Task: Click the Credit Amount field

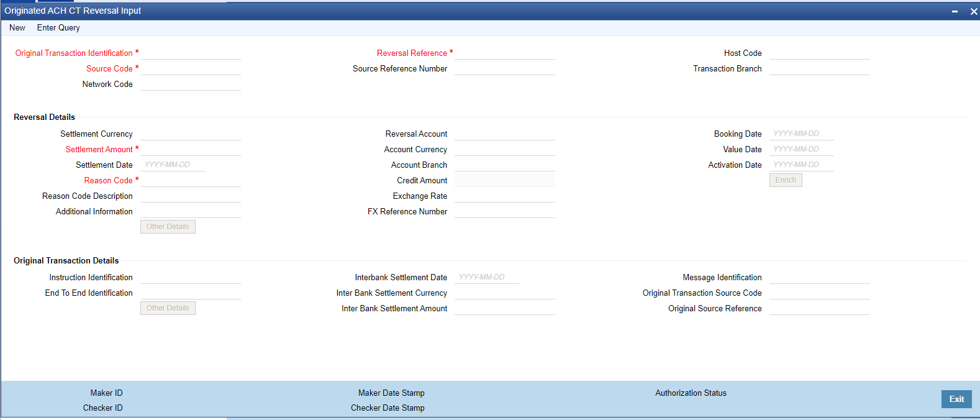Action: tap(505, 180)
